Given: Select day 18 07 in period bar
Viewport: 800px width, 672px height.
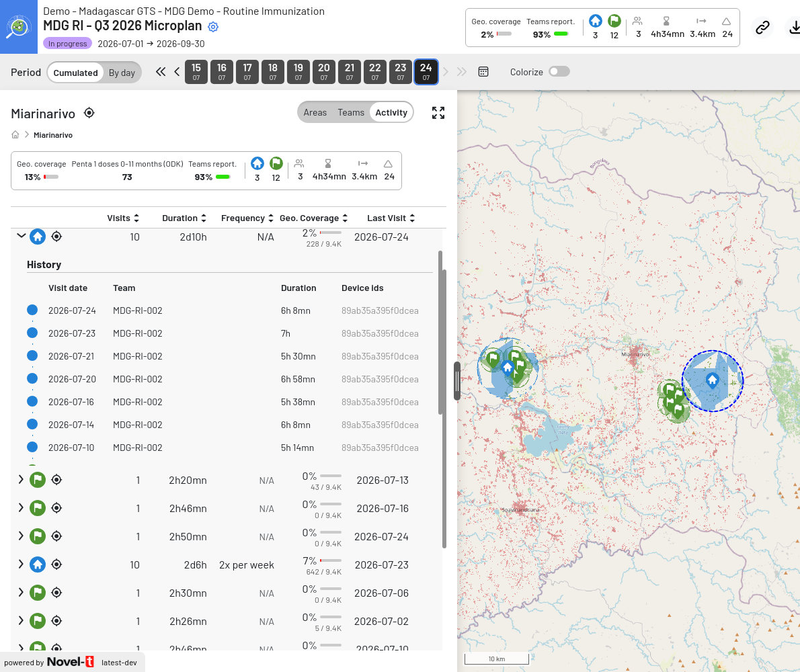Looking at the screenshot, I should [273, 72].
